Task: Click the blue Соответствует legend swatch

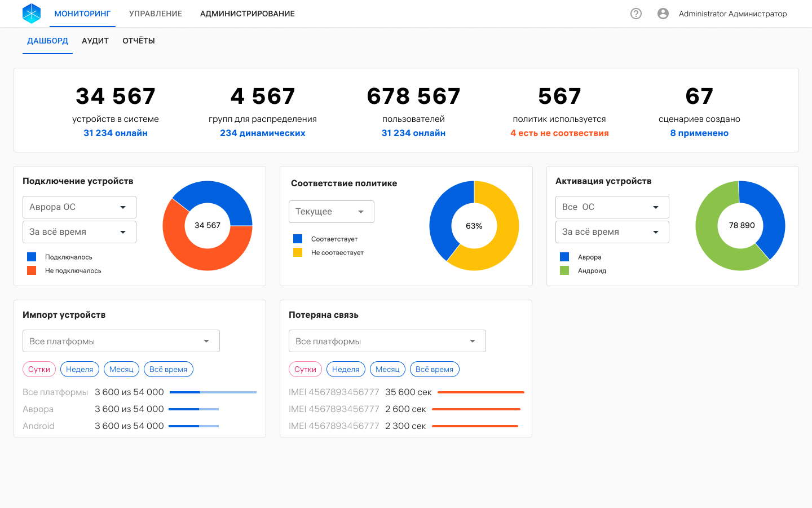Action: (298, 239)
